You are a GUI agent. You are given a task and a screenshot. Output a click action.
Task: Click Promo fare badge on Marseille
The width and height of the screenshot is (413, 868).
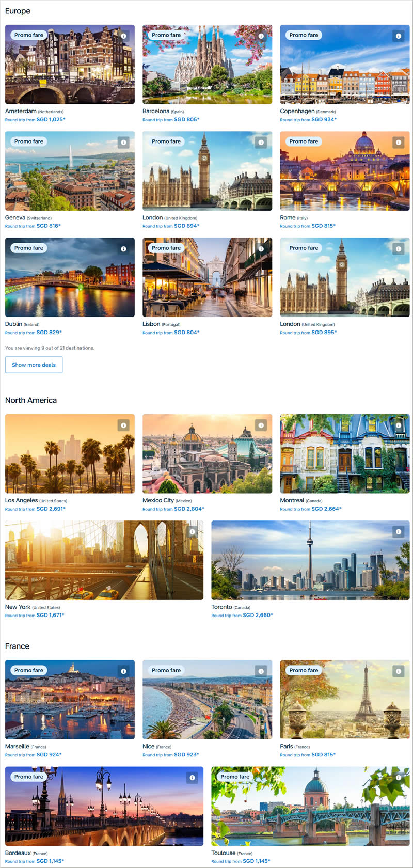pos(29,670)
